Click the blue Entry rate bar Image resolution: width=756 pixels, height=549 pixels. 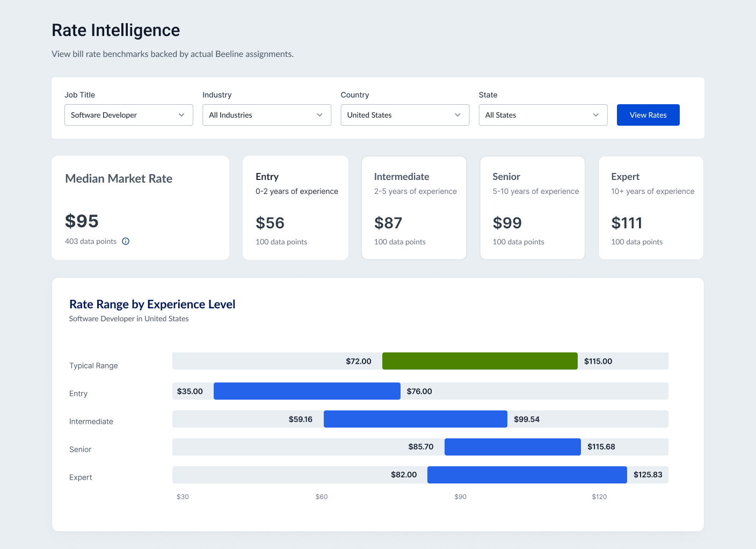pyautogui.click(x=307, y=391)
